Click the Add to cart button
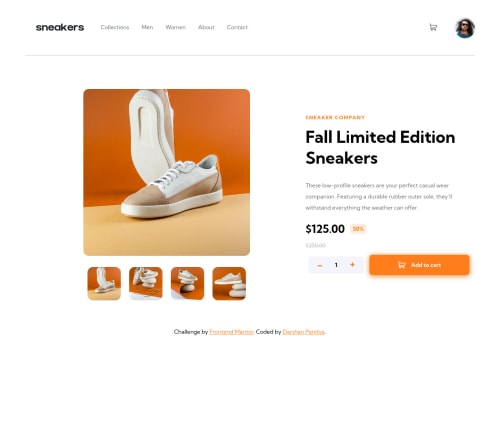 [419, 265]
